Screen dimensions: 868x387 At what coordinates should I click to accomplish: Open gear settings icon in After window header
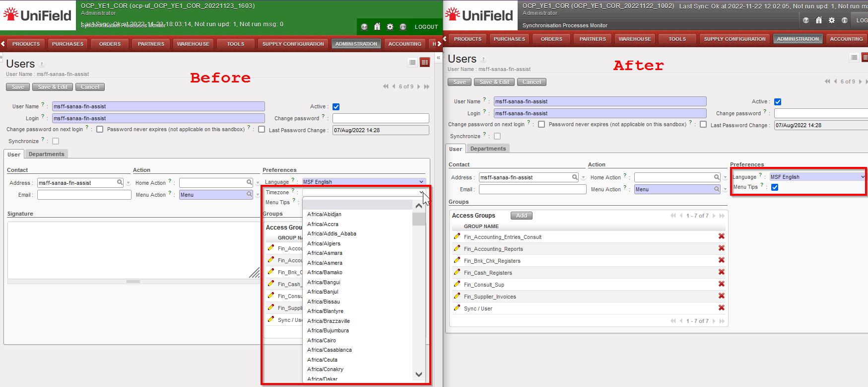tap(832, 20)
